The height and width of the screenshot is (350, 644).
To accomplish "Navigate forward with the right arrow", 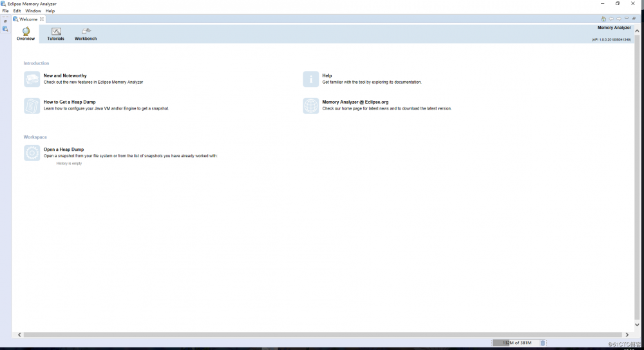I will click(x=618, y=19).
